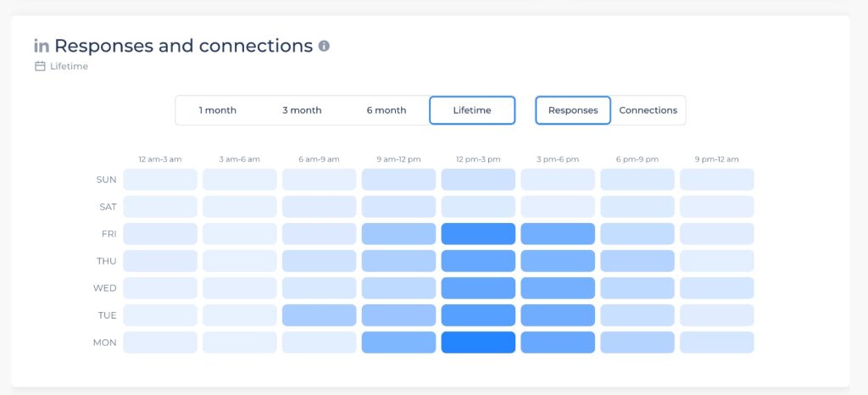Click the Friday 9 am-12 pm heatmap cell

[398, 233]
